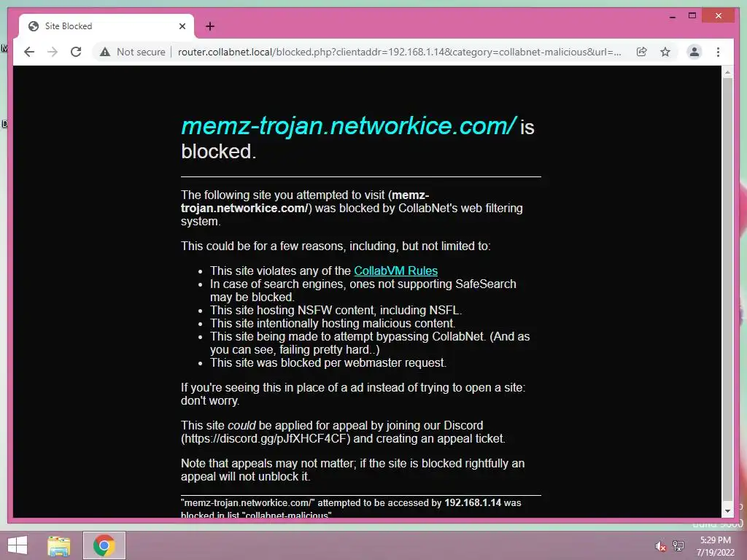The width and height of the screenshot is (747, 560).
Task: Click the forward navigation arrow
Action: tap(53, 52)
